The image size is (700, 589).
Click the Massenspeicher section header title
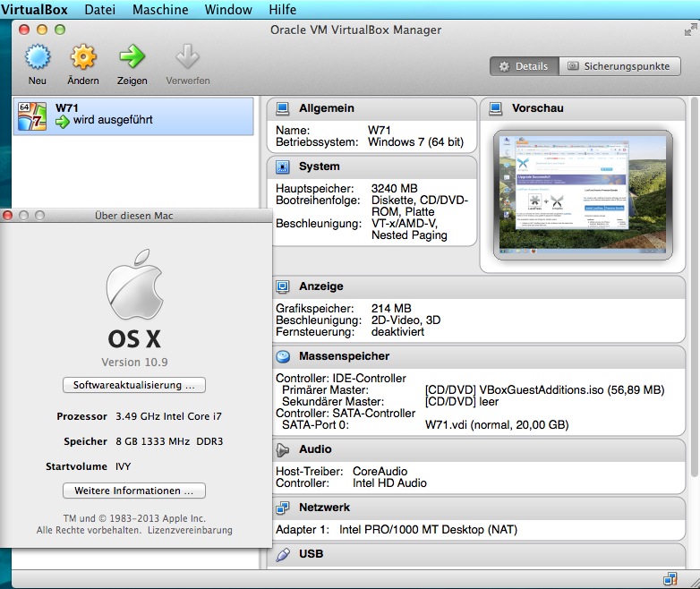[345, 356]
